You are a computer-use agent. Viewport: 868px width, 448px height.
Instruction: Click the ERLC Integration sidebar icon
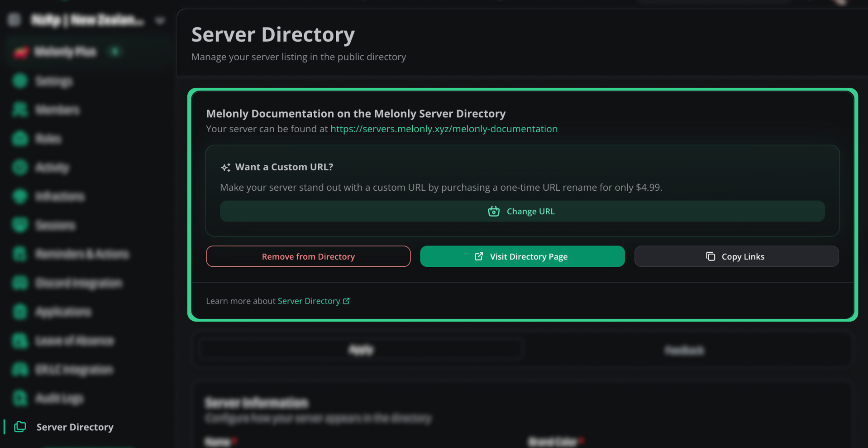[x=20, y=370]
